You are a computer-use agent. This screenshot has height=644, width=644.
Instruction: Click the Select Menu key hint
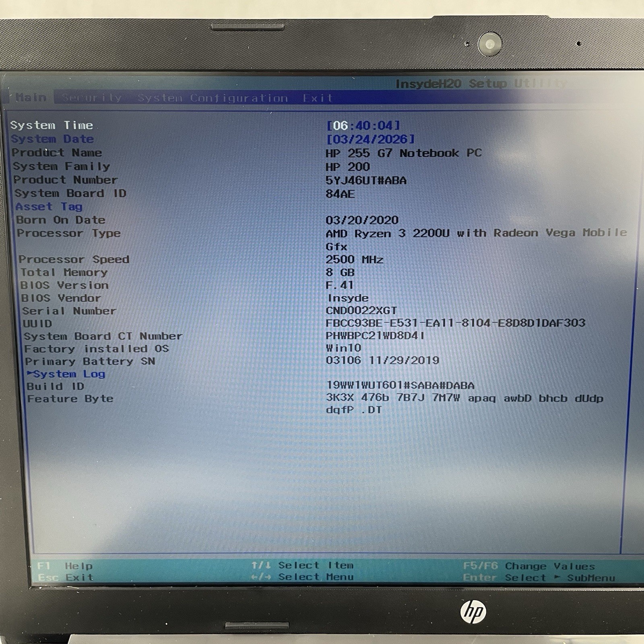pos(302,577)
